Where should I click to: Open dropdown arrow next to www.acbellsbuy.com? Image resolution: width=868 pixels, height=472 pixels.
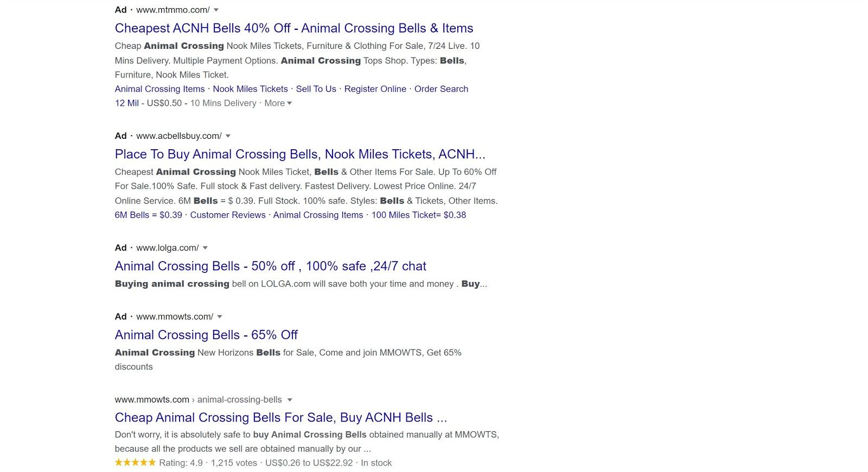pyautogui.click(x=228, y=136)
